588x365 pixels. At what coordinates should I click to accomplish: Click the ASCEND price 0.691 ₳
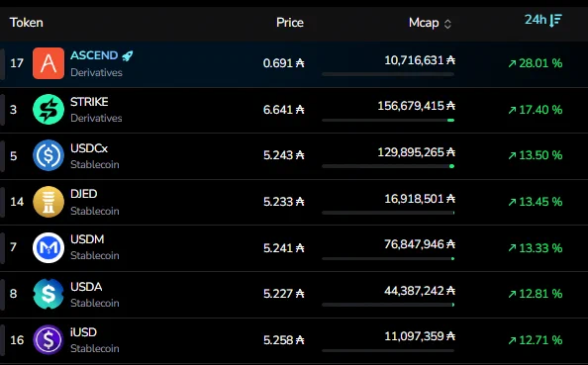tap(283, 63)
